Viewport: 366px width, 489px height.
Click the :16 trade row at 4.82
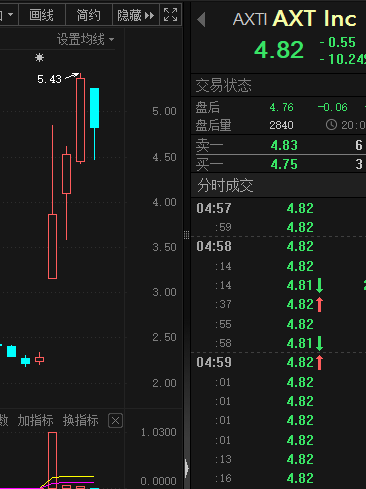tap(279, 478)
